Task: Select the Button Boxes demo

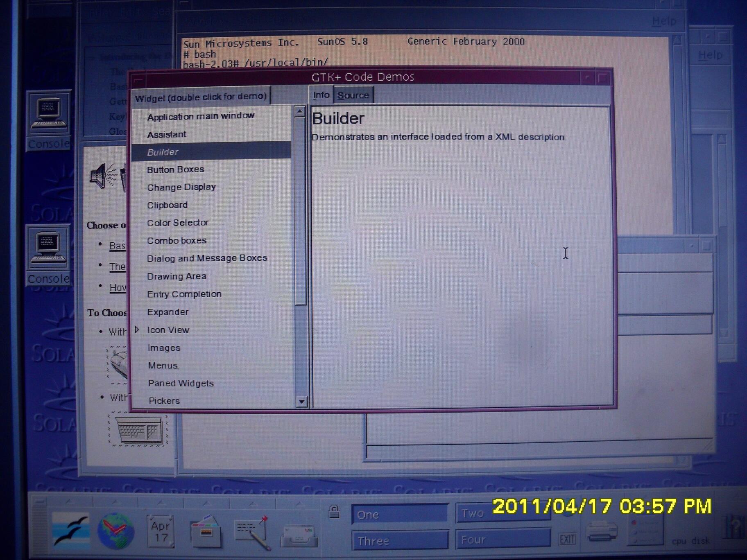Action: [x=175, y=169]
